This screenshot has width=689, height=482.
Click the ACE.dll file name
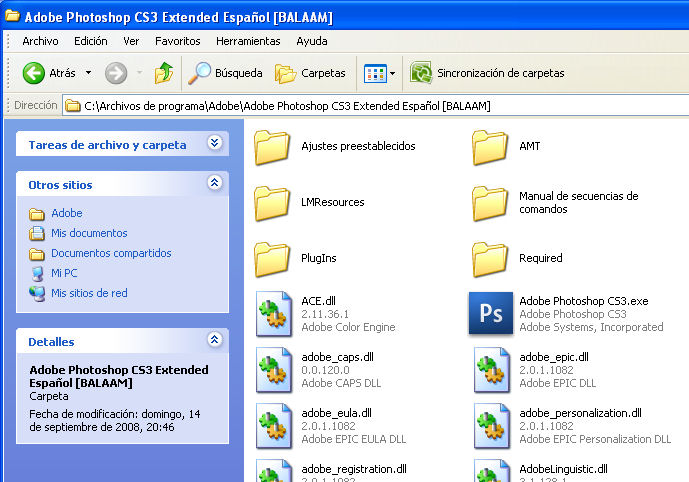click(x=318, y=301)
